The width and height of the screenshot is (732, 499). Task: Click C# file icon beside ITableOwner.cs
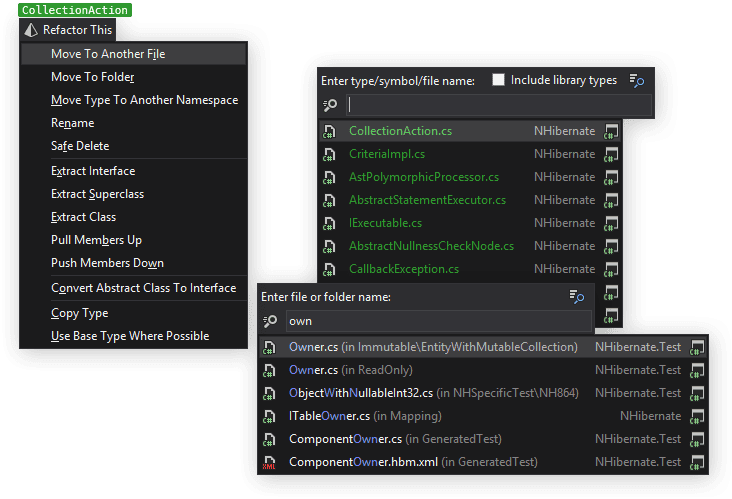[269, 416]
